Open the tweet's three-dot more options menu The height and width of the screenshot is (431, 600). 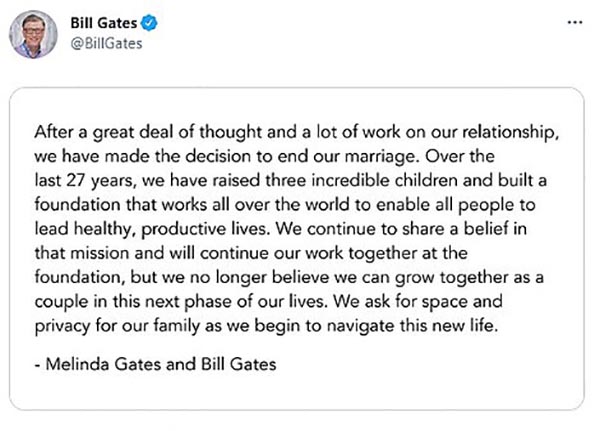[x=573, y=22]
